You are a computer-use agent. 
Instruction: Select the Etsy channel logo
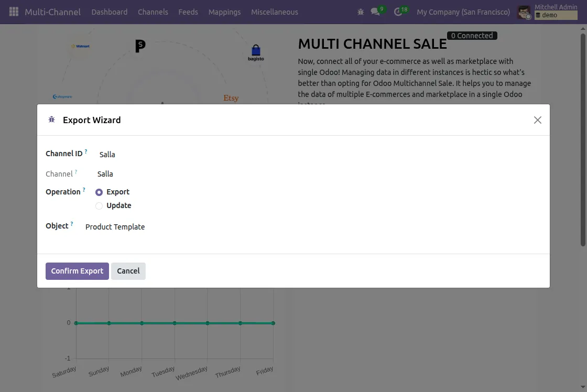(231, 98)
